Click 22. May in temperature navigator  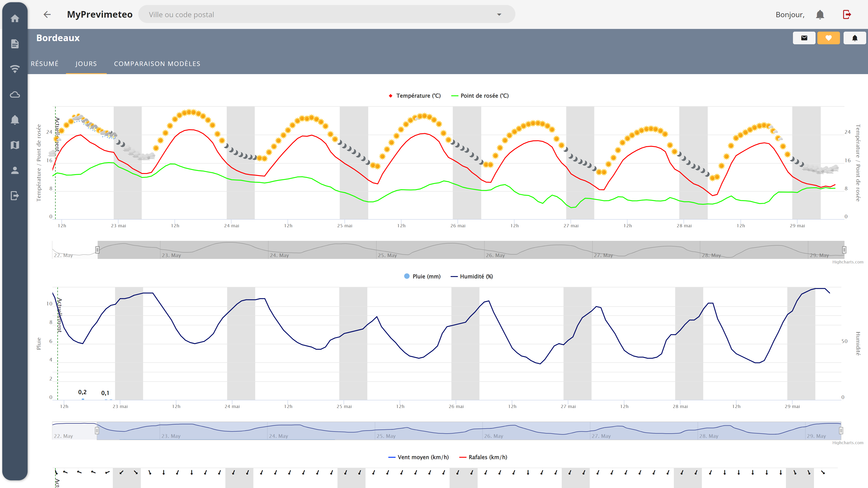(x=63, y=256)
